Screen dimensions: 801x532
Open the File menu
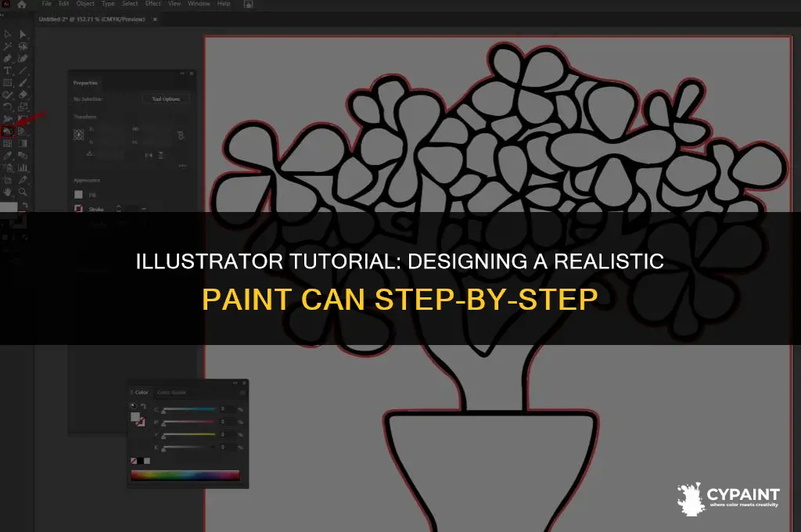(46, 4)
